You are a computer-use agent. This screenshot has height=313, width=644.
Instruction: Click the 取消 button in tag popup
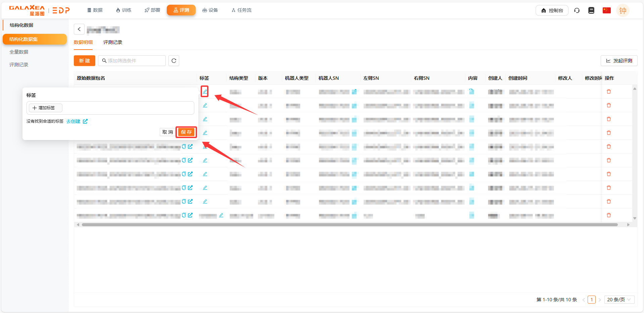click(x=167, y=132)
